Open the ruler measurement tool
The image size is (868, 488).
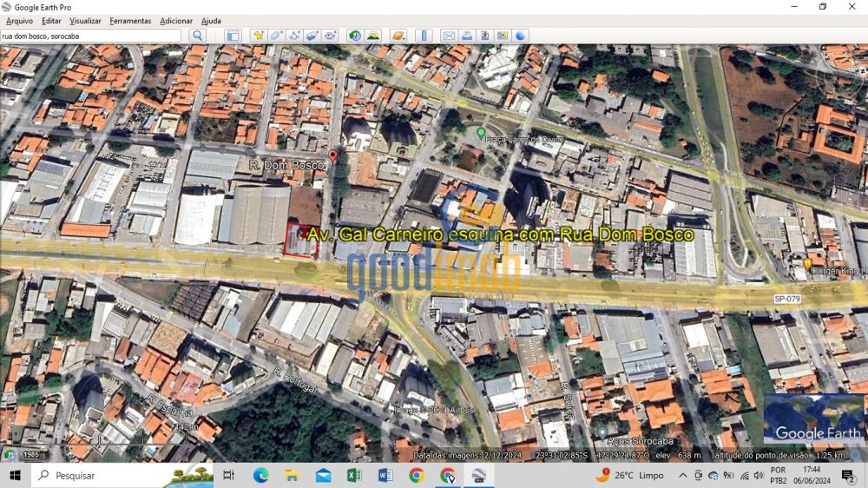coord(424,36)
